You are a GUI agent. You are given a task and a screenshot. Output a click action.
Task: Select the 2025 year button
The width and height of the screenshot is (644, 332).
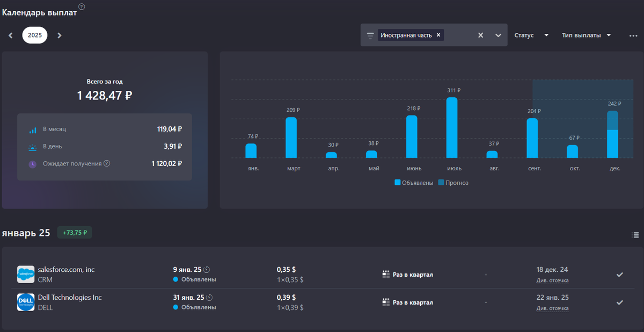35,35
